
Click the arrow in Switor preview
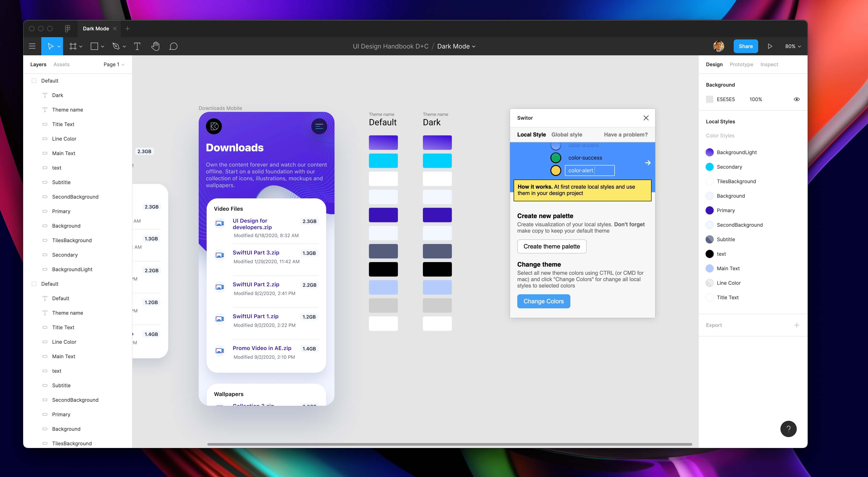click(648, 163)
